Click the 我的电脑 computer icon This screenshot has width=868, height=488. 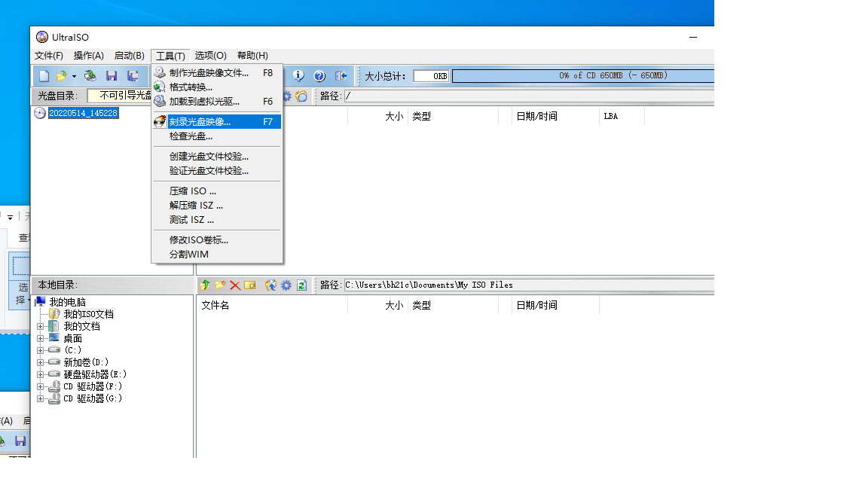41,301
